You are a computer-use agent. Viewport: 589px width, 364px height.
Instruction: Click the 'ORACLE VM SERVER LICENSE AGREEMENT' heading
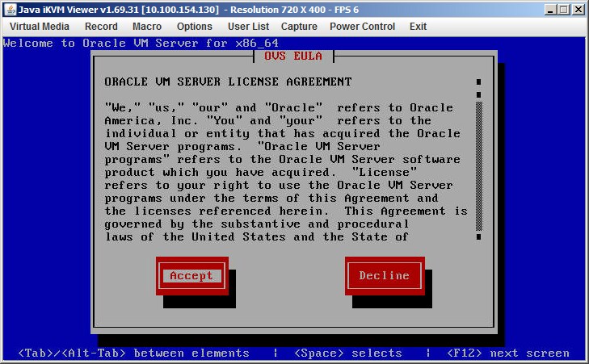click(x=228, y=82)
